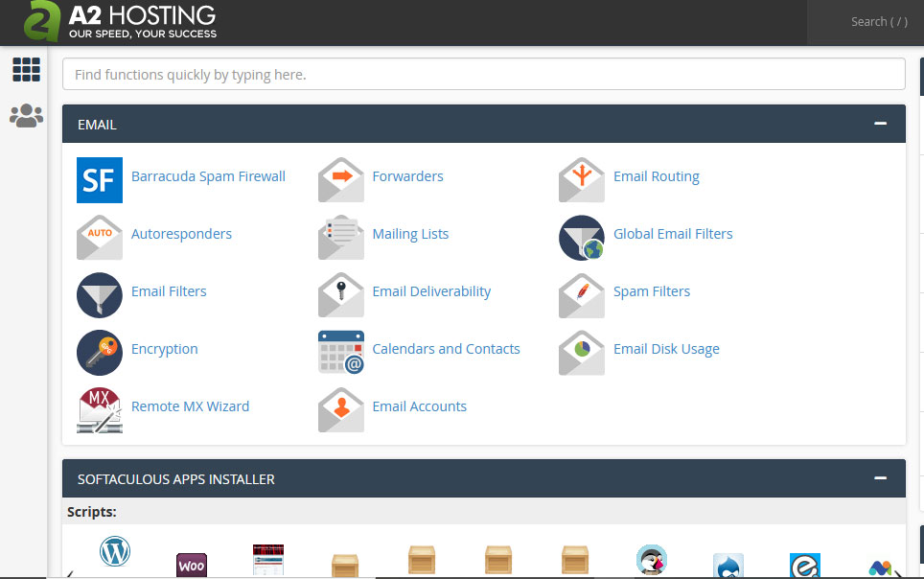Screen dimensions: 924x579
Task: Open the Email Accounts link
Action: click(419, 406)
